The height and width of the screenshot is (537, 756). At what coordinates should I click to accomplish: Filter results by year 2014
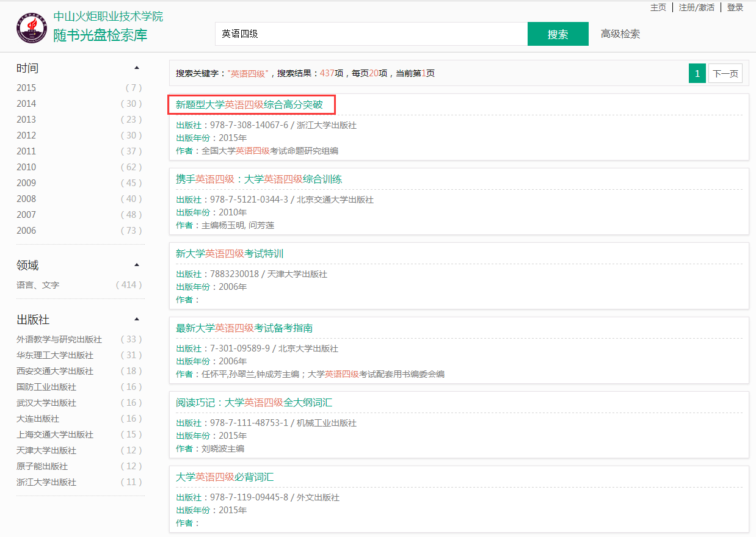coord(26,104)
